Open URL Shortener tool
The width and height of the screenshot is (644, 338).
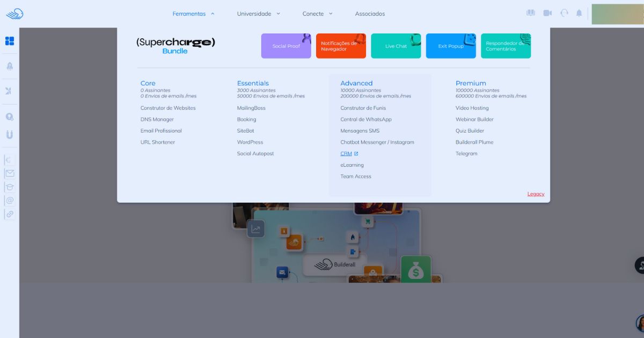tap(158, 142)
